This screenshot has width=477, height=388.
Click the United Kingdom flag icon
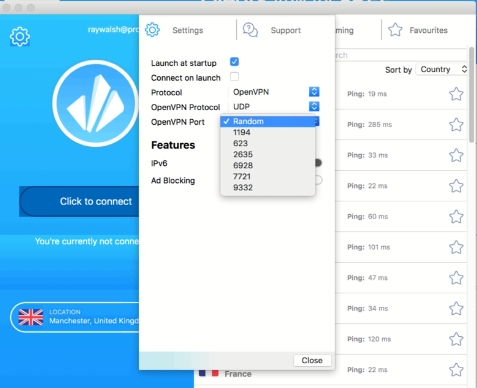[31, 317]
